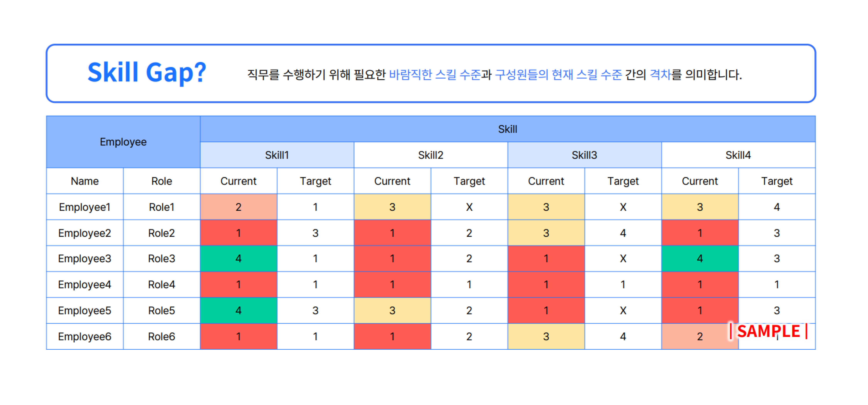The image size is (868, 405).
Task: Select the Role3 cell for Employee3
Action: [x=161, y=258]
